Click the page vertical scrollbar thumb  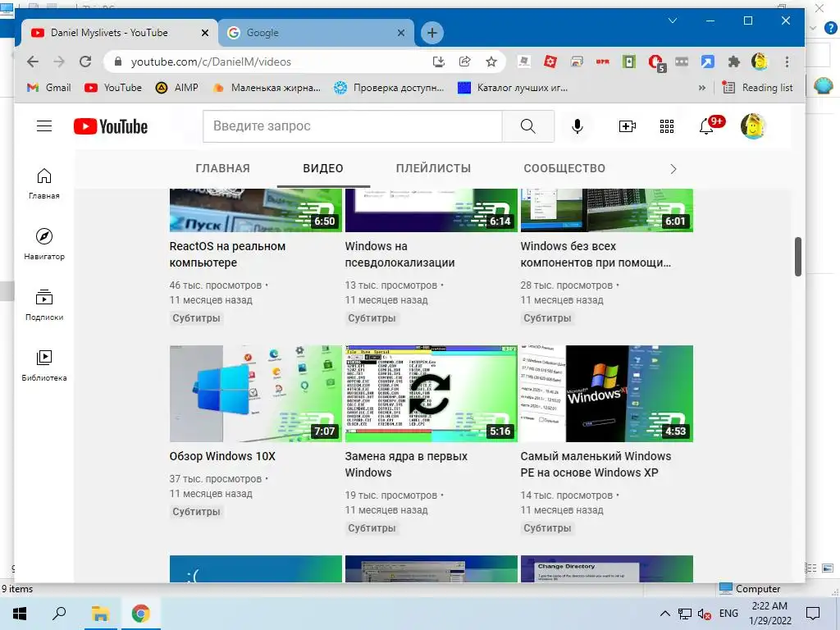[x=797, y=256]
